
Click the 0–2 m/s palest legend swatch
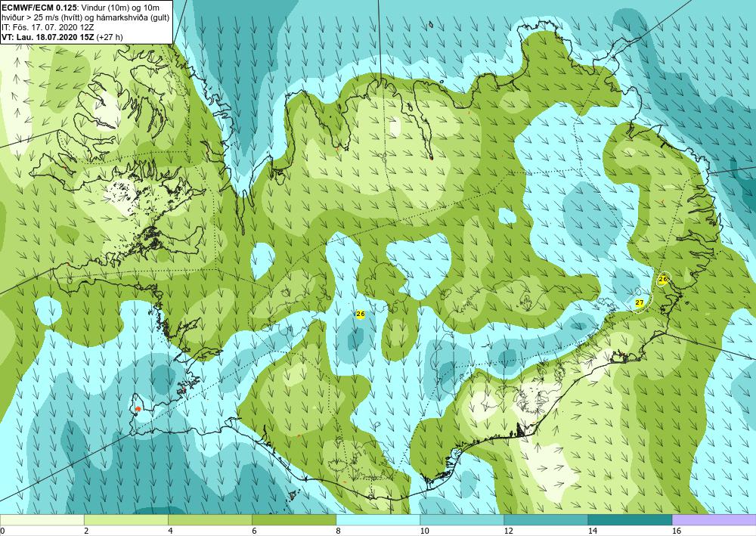click(x=42, y=520)
